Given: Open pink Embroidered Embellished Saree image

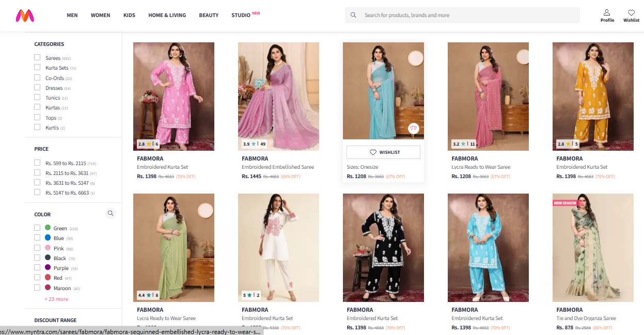Looking at the screenshot, I should click(278, 96).
